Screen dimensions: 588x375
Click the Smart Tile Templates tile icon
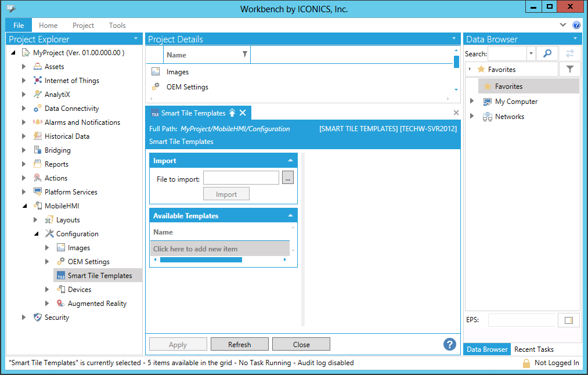tap(61, 276)
